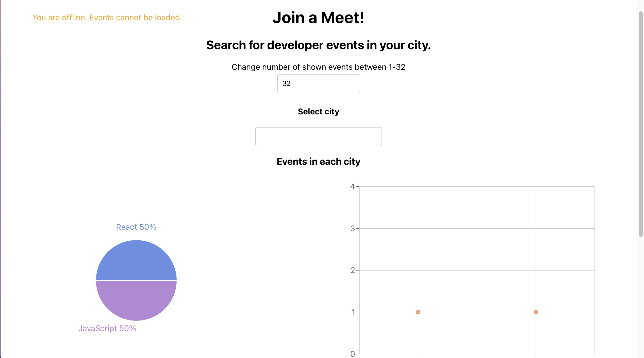Image resolution: width=644 pixels, height=358 pixels.
Task: Click the Change number of shown events label
Action: [318, 67]
